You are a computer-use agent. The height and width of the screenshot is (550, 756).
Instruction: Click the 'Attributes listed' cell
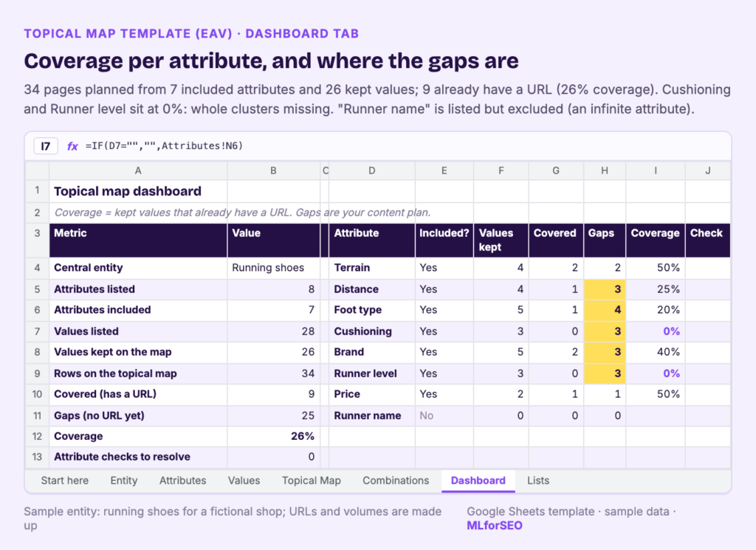click(x=138, y=289)
